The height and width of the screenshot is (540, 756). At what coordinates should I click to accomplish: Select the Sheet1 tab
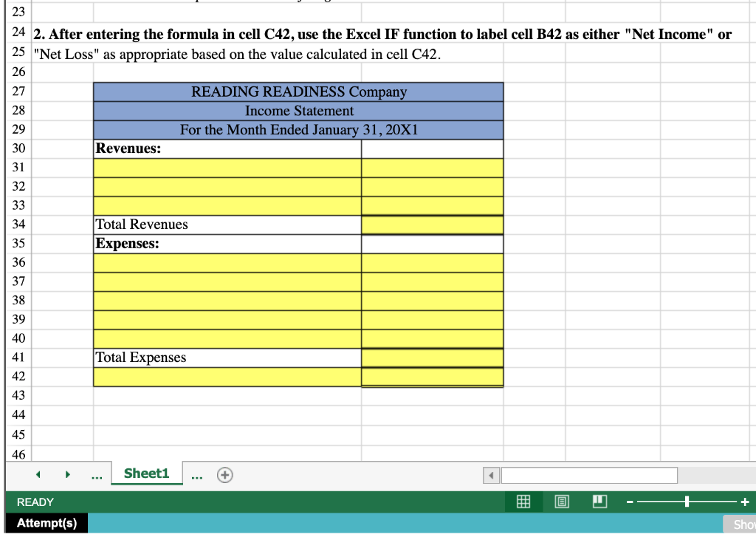click(x=145, y=474)
